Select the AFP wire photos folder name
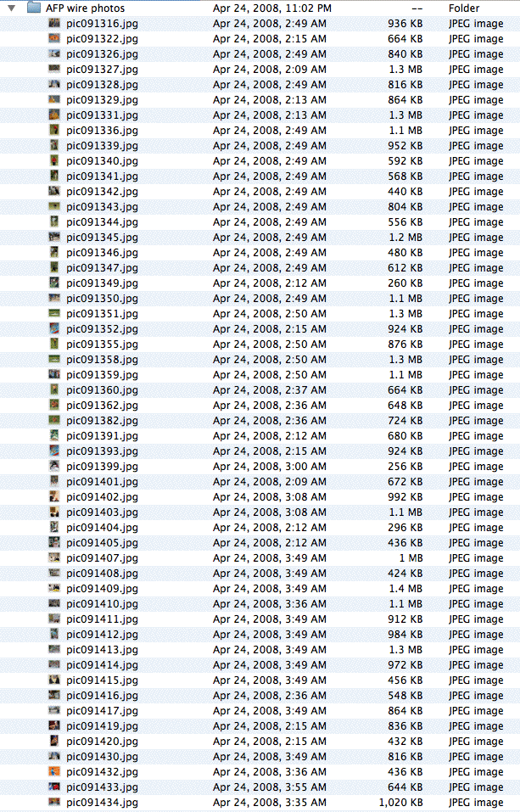This screenshot has width=520, height=812. point(85,8)
